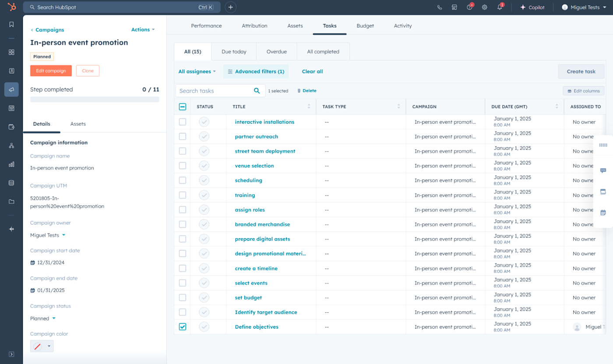Click the search magnifier in Search tasks
Image resolution: width=613 pixels, height=364 pixels.
257,91
